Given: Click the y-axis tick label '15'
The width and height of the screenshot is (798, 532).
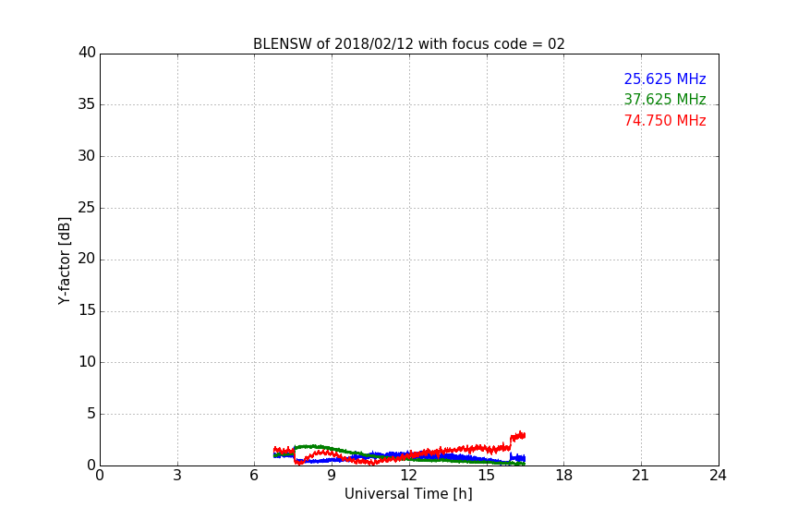Looking at the screenshot, I should click(x=87, y=310).
